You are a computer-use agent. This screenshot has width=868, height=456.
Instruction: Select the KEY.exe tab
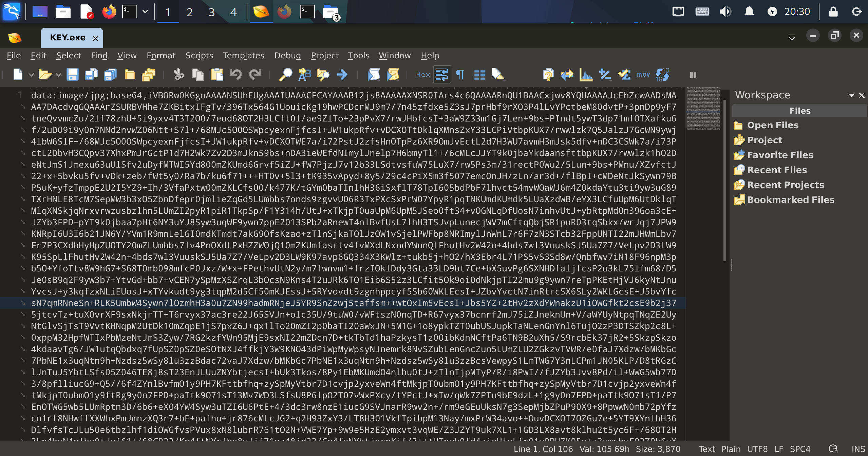(x=68, y=38)
